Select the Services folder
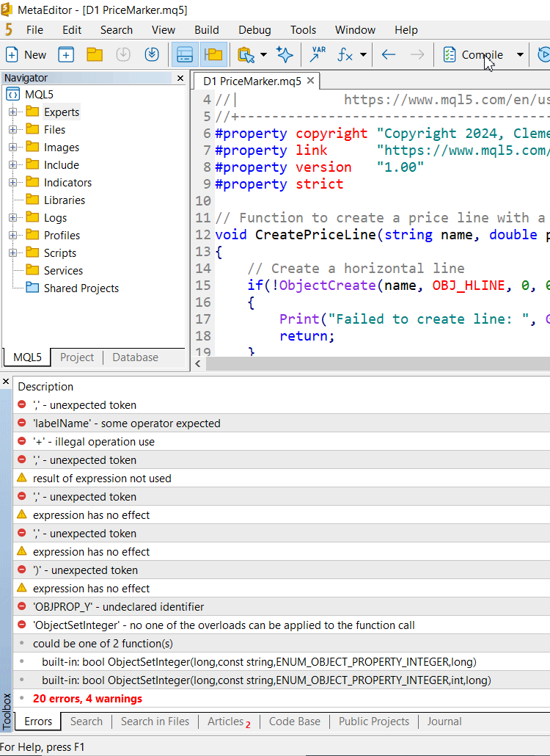The image size is (550, 756). (63, 271)
